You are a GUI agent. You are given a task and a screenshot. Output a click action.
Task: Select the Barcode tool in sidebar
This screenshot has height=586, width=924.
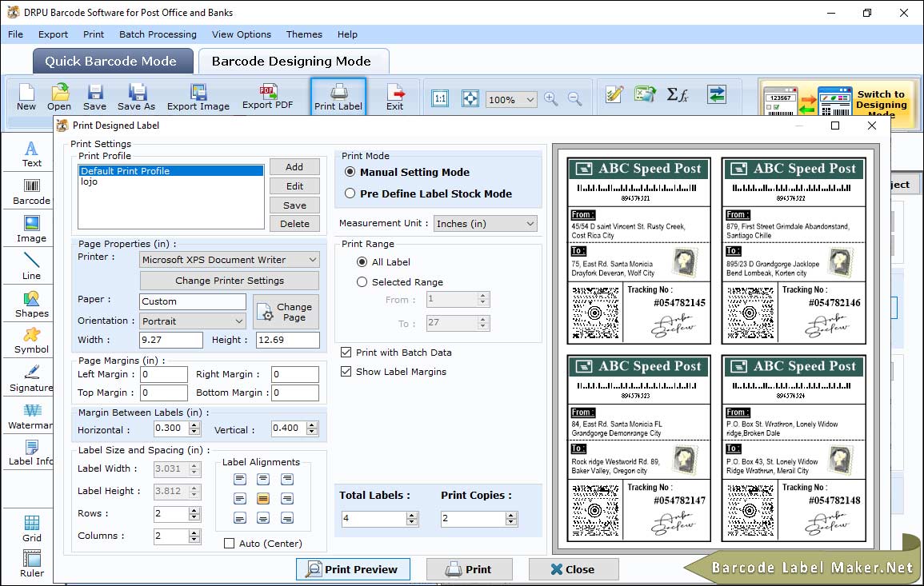coord(32,193)
